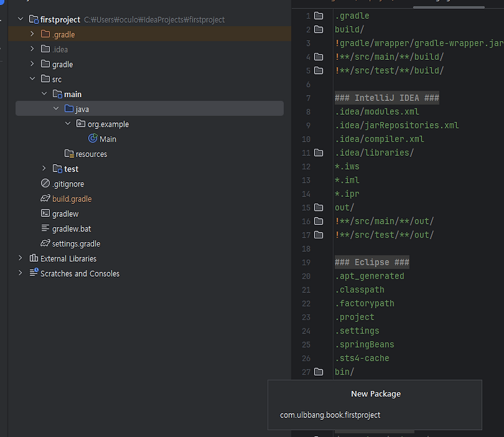Click the External Libraries icon
The image size is (504, 437).
click(x=33, y=259)
